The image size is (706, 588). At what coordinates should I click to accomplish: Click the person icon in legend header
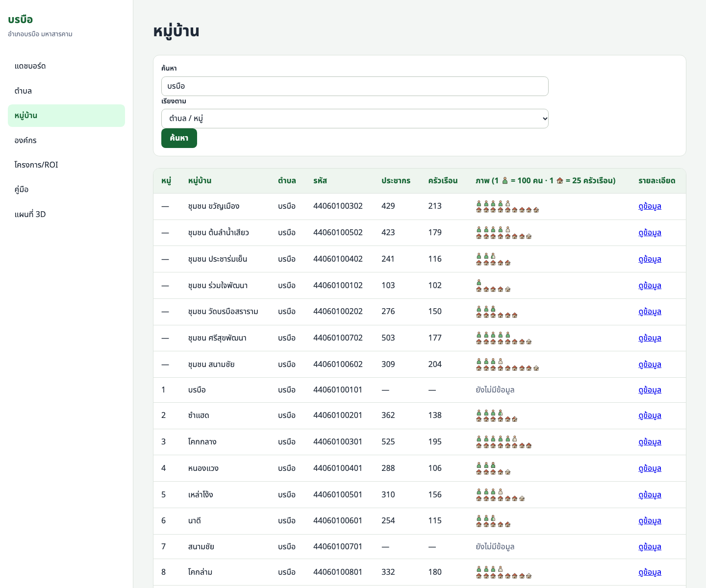tap(504, 181)
